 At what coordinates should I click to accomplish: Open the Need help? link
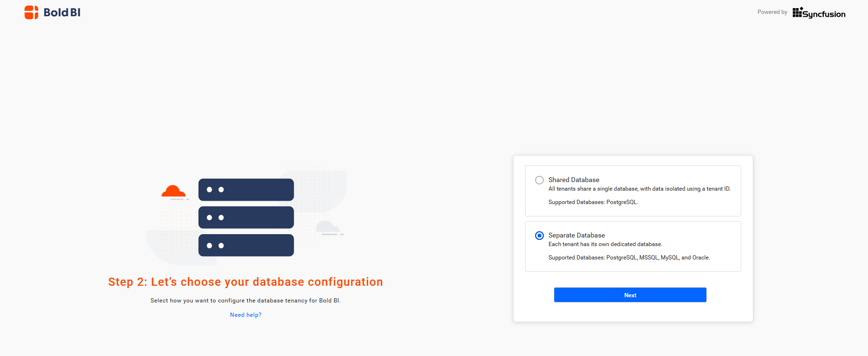point(245,315)
